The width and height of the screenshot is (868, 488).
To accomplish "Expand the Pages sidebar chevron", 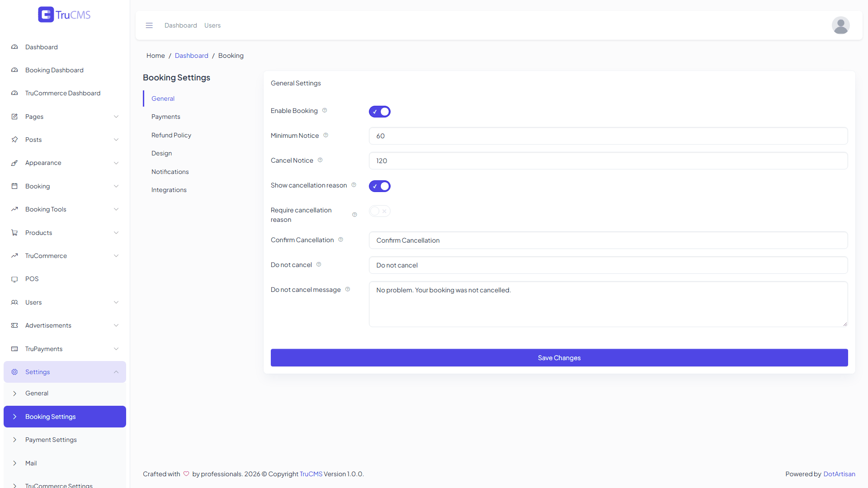I will (116, 117).
